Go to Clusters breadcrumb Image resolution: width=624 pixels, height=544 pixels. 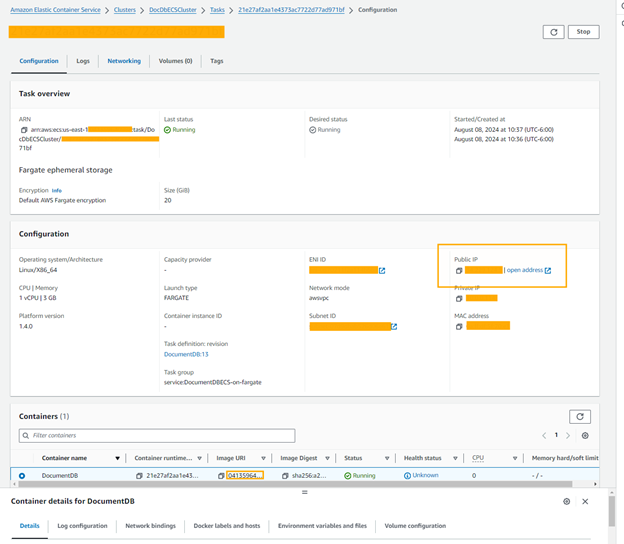pos(125,10)
